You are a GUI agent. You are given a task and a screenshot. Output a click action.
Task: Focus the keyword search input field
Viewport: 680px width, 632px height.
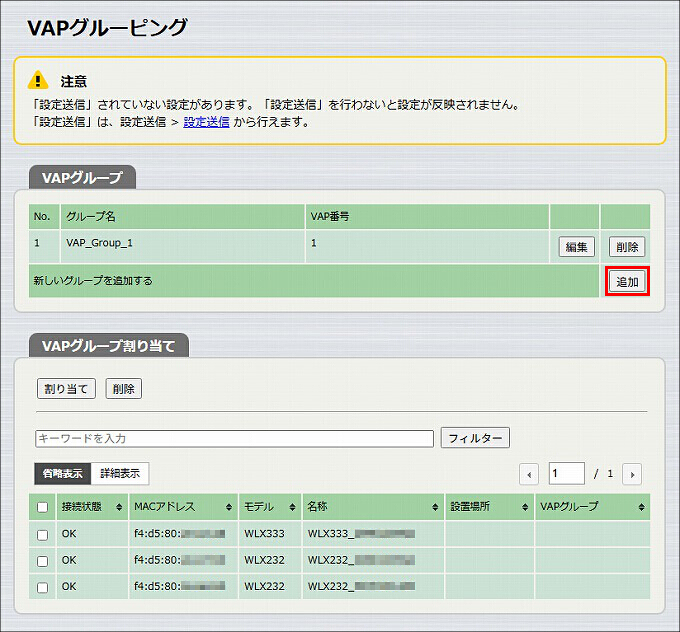(x=234, y=439)
